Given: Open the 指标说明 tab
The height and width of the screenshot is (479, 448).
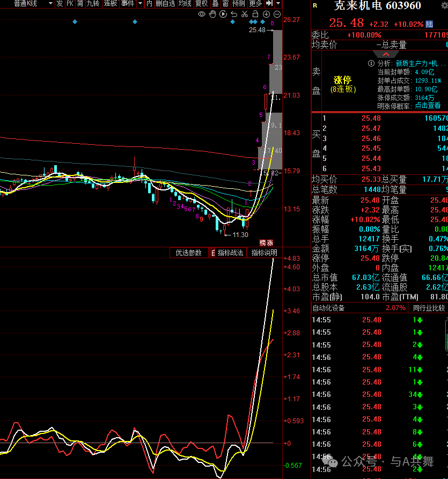Looking at the screenshot, I should coord(264,253).
